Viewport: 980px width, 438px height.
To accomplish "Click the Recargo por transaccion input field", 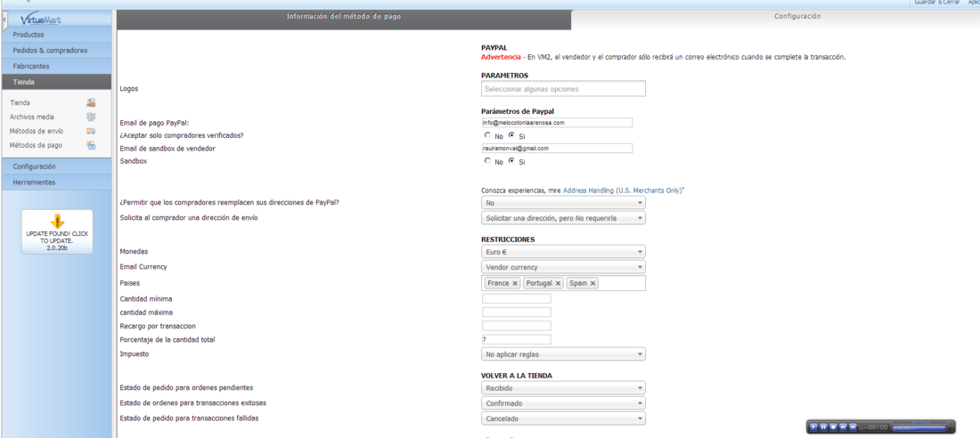I will pos(517,326).
